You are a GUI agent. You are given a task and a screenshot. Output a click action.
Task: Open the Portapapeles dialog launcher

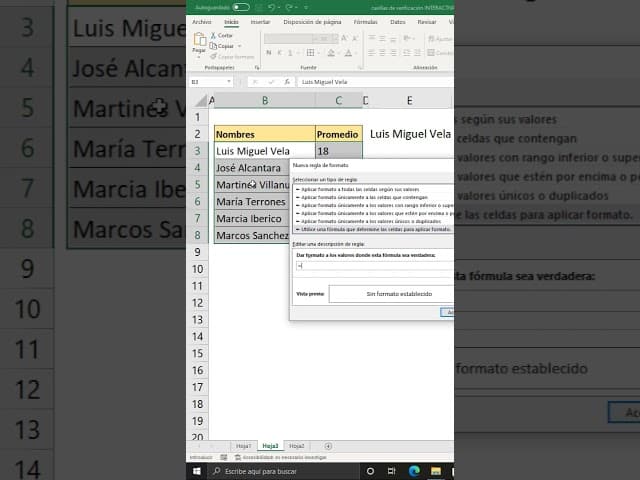[257, 67]
